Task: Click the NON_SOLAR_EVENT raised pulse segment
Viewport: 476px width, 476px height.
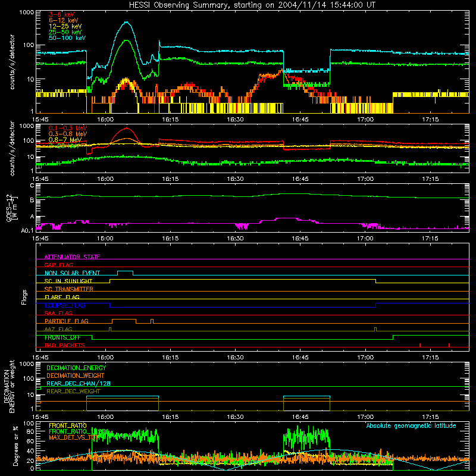Action: 125,271
